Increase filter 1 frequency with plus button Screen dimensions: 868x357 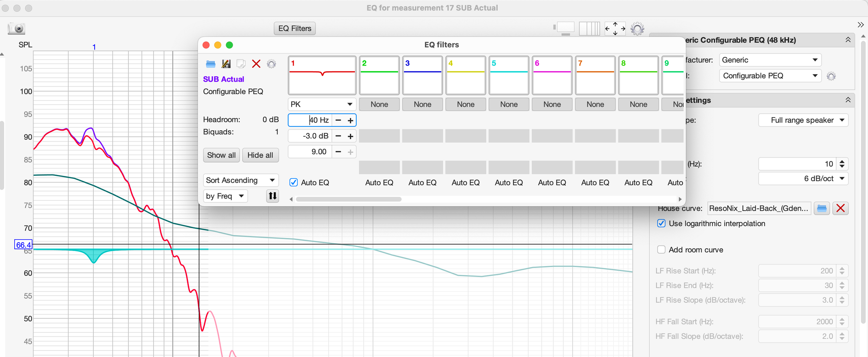[x=350, y=120]
